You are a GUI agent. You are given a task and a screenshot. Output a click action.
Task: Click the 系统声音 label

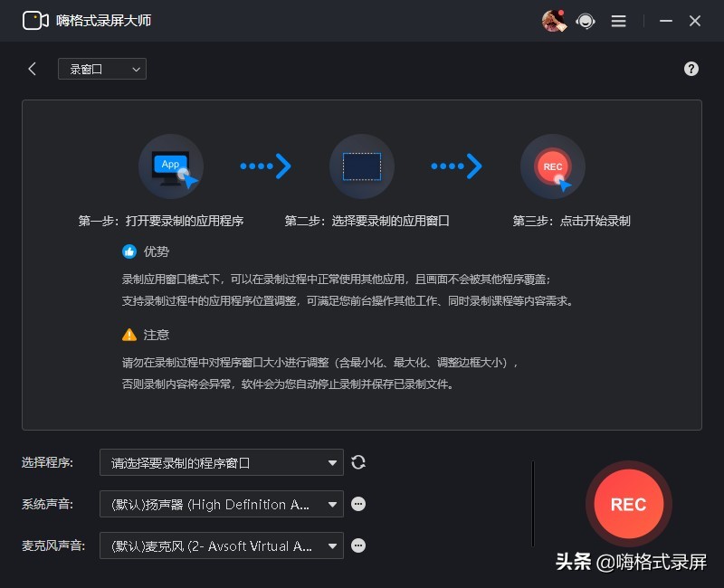pyautogui.click(x=47, y=504)
